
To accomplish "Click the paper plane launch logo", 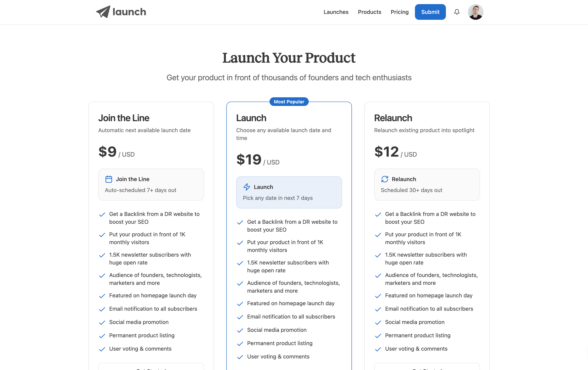I will coord(103,12).
